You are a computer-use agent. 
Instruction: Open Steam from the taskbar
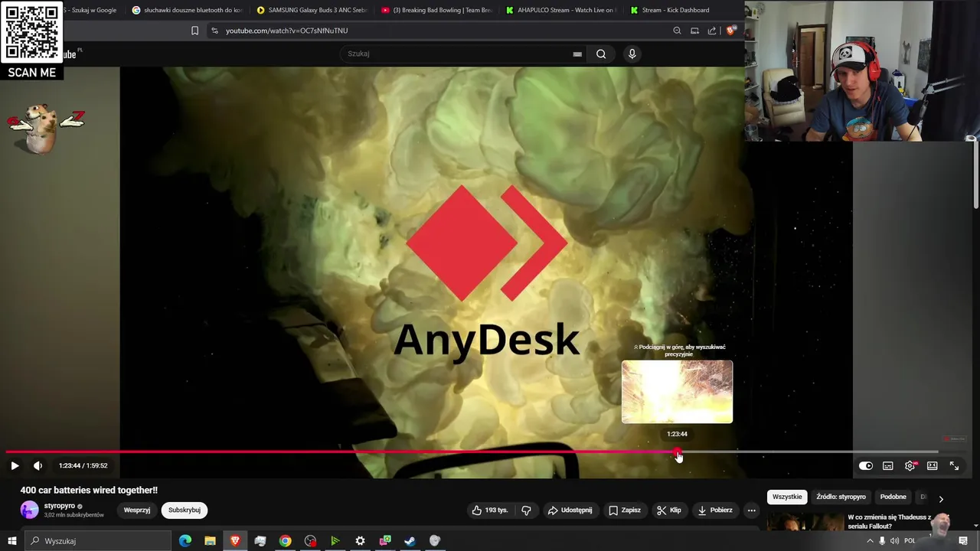(x=410, y=541)
